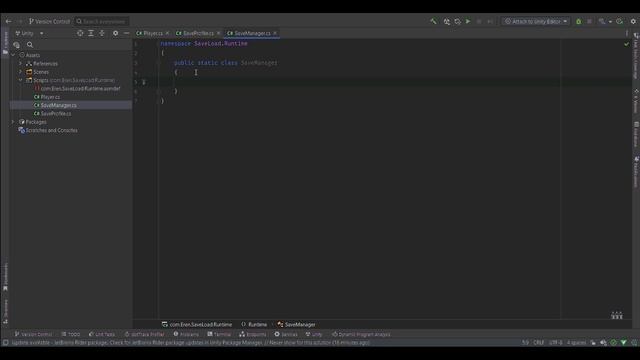
Task: Open the Unit Tests tool window
Action: [x=102, y=334]
